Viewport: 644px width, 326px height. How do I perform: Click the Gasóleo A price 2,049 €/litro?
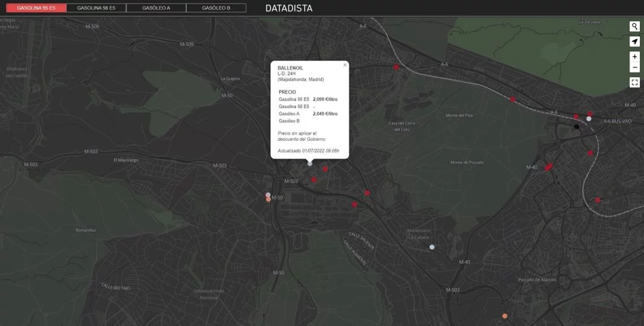tap(325, 113)
